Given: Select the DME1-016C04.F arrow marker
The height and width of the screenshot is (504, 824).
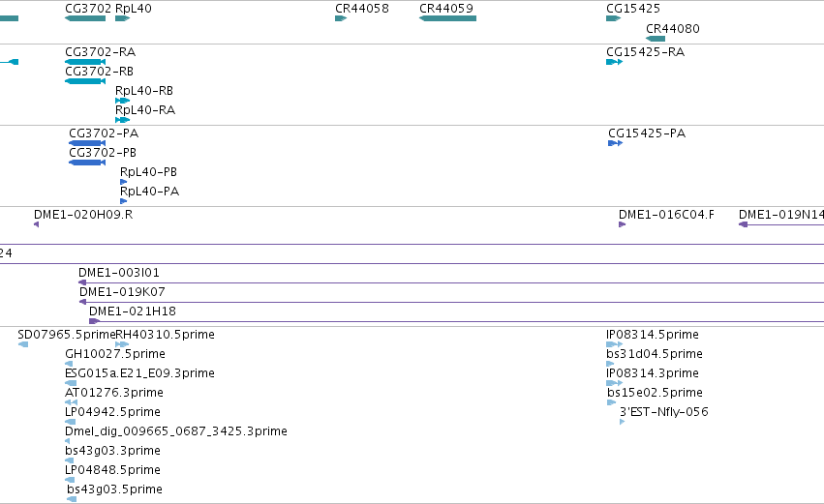Looking at the screenshot, I should (623, 224).
